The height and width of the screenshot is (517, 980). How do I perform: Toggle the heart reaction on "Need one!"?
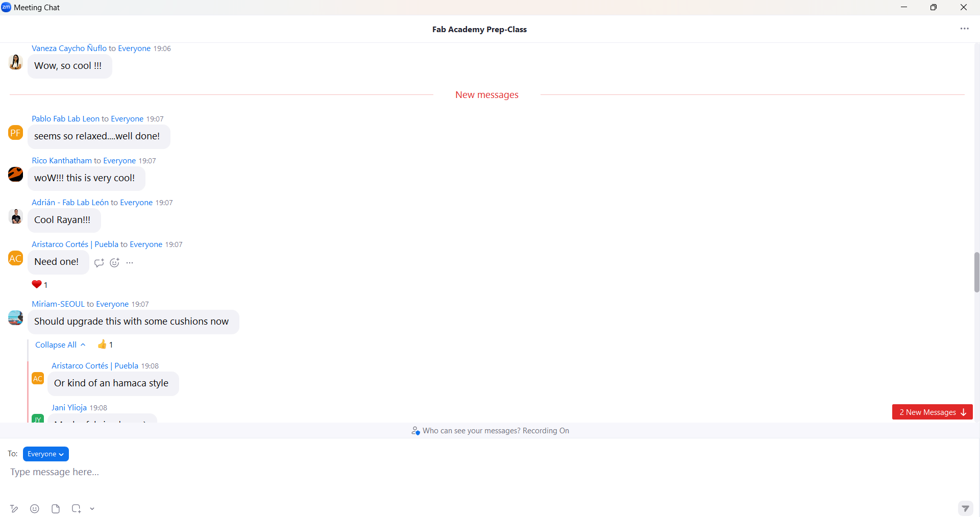click(39, 284)
